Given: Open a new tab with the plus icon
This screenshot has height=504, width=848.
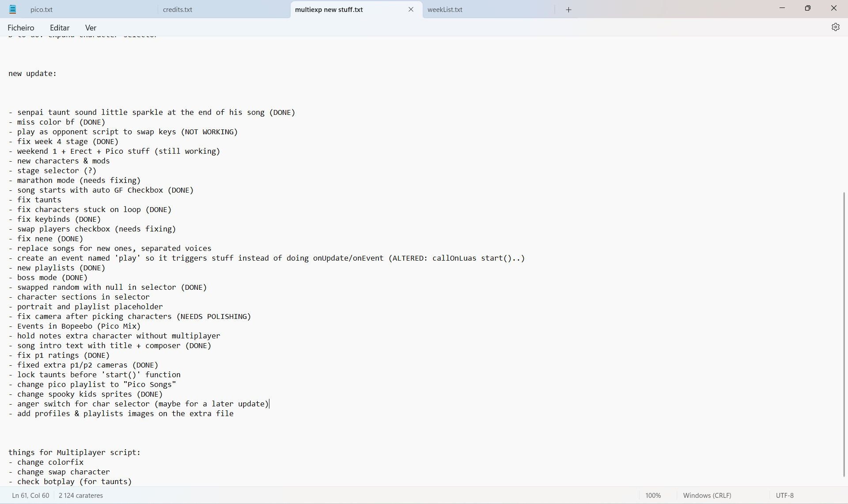Looking at the screenshot, I should point(568,9).
